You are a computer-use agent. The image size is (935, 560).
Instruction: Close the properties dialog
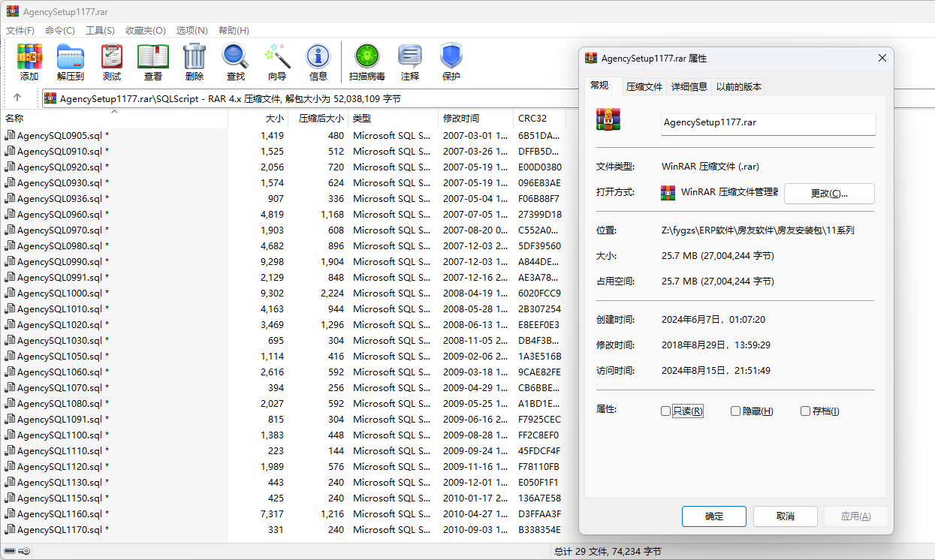[882, 59]
